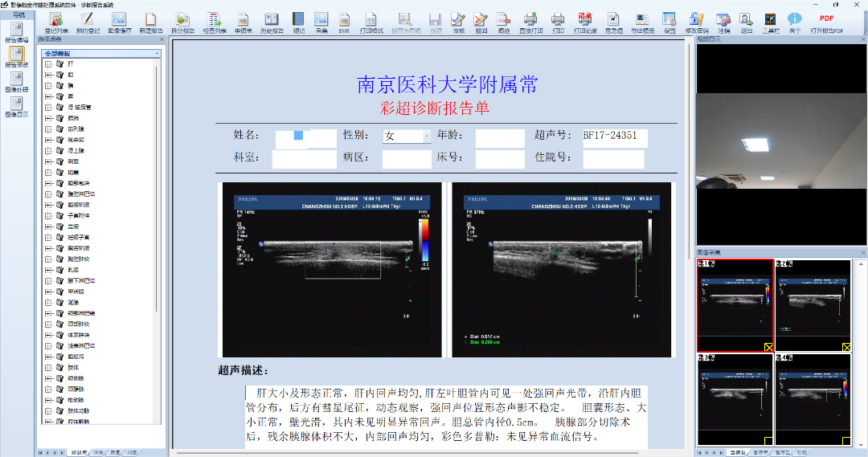Open the EMR toolbar icon
Image resolution: width=868 pixels, height=457 pixels.
(x=344, y=23)
